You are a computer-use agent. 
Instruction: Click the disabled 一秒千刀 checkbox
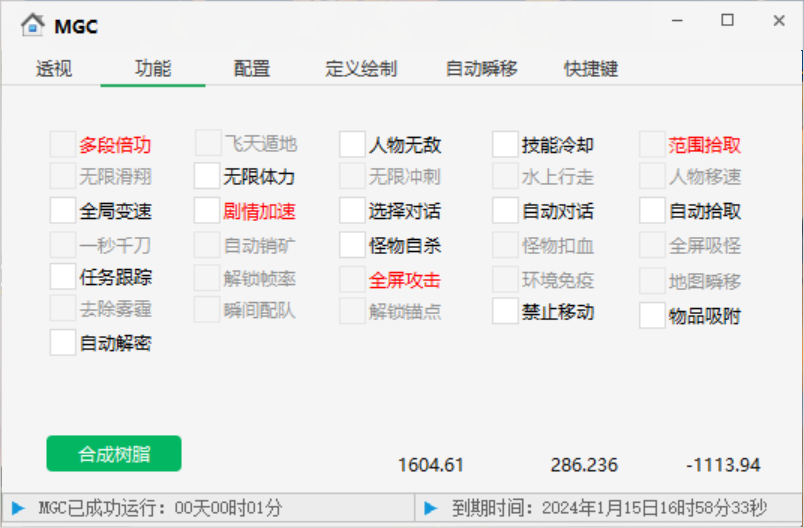pos(63,245)
